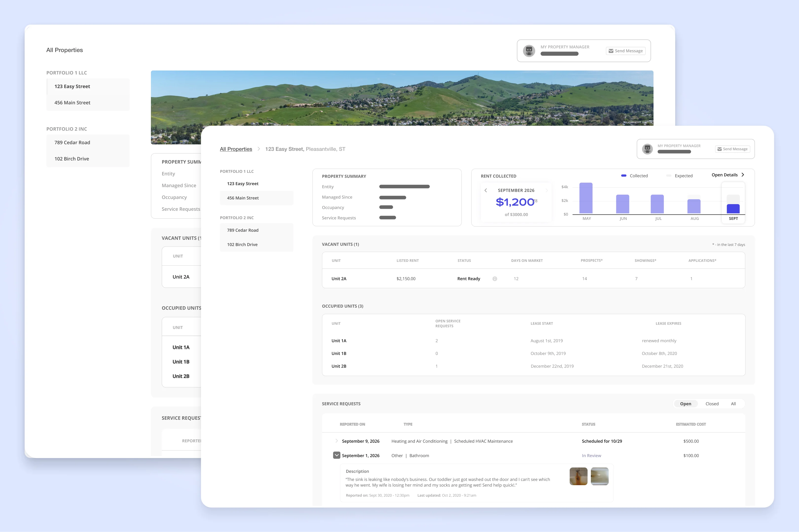Click the Expected legend swatch
This screenshot has width=799, height=532.
point(669,176)
